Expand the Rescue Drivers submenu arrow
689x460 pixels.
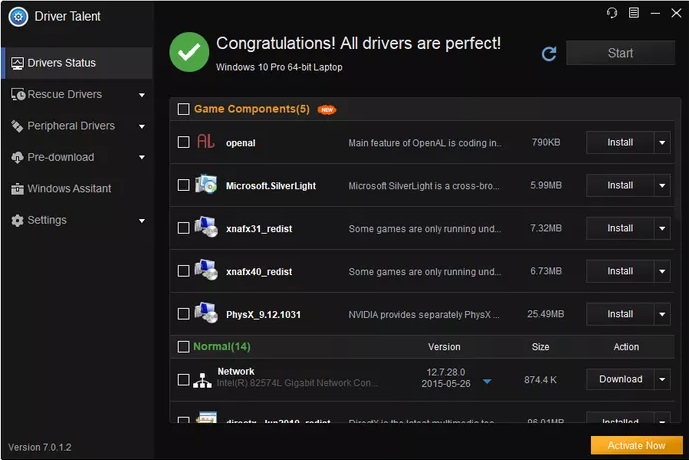coord(142,95)
